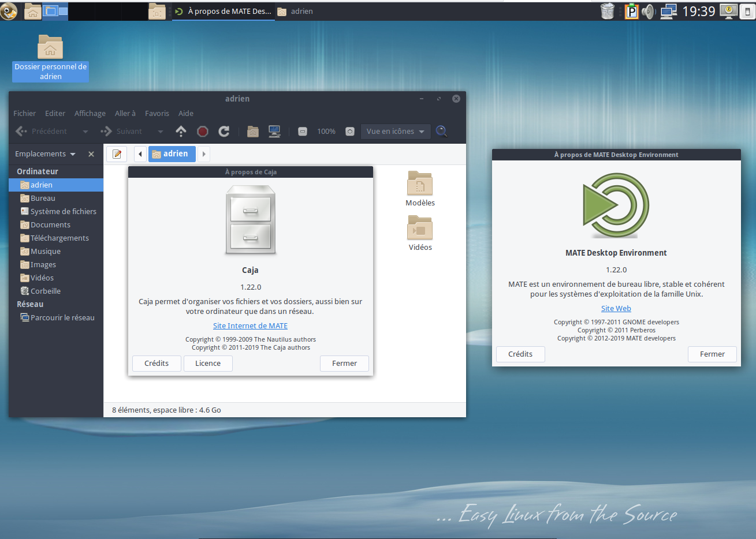
Task: Open the Fichier menu
Action: (x=24, y=114)
